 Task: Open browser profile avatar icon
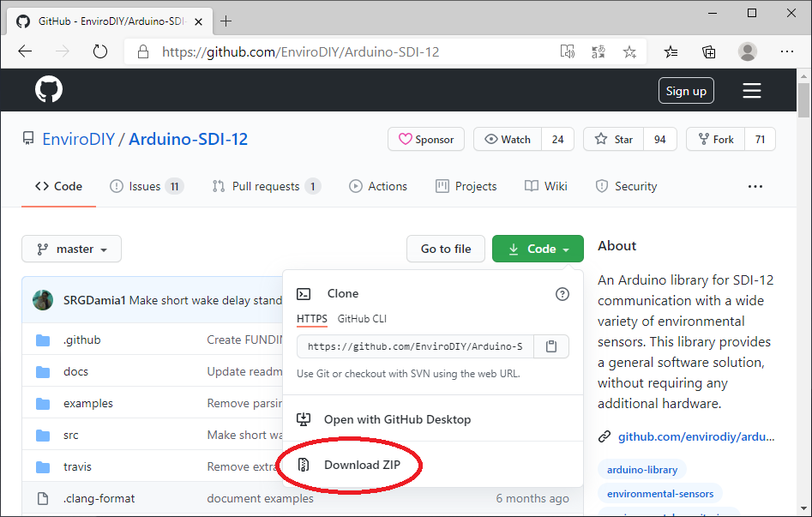coord(748,51)
